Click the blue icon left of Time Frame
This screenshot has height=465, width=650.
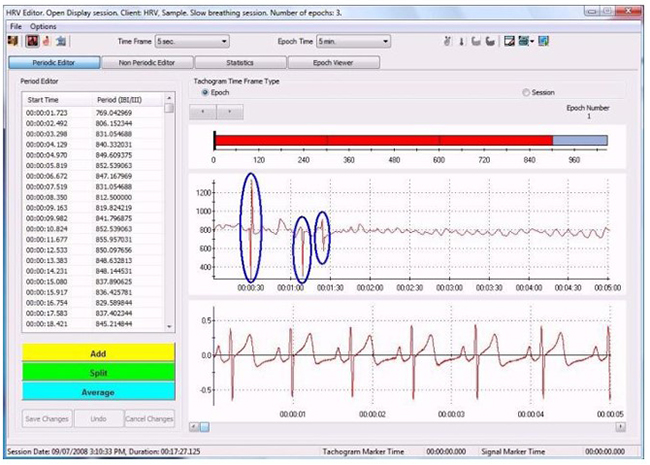click(x=61, y=42)
